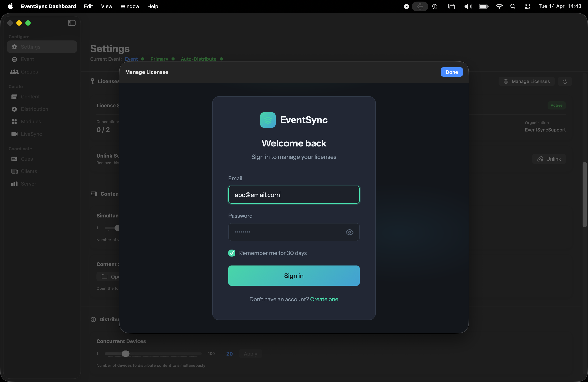588x382 pixels.
Task: Uncheck Remember me for 30 days
Action: (x=232, y=253)
